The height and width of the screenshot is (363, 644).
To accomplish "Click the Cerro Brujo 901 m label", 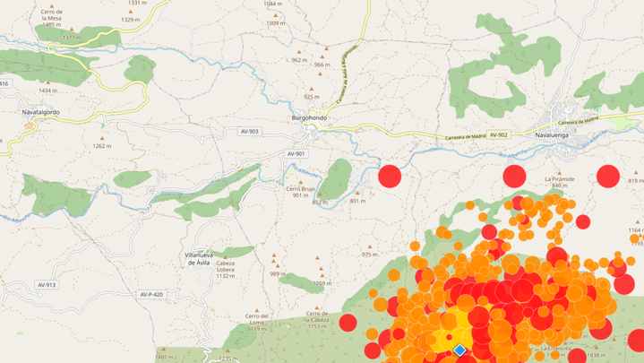I will (300, 192).
